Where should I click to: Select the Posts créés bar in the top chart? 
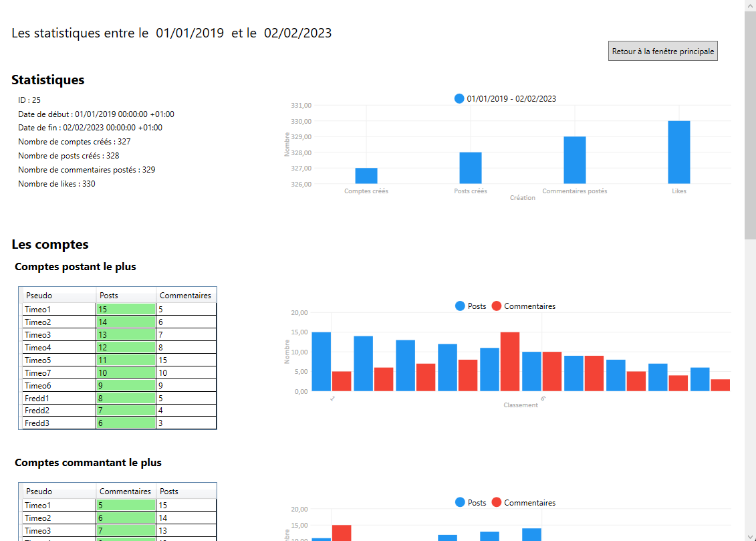470,167
